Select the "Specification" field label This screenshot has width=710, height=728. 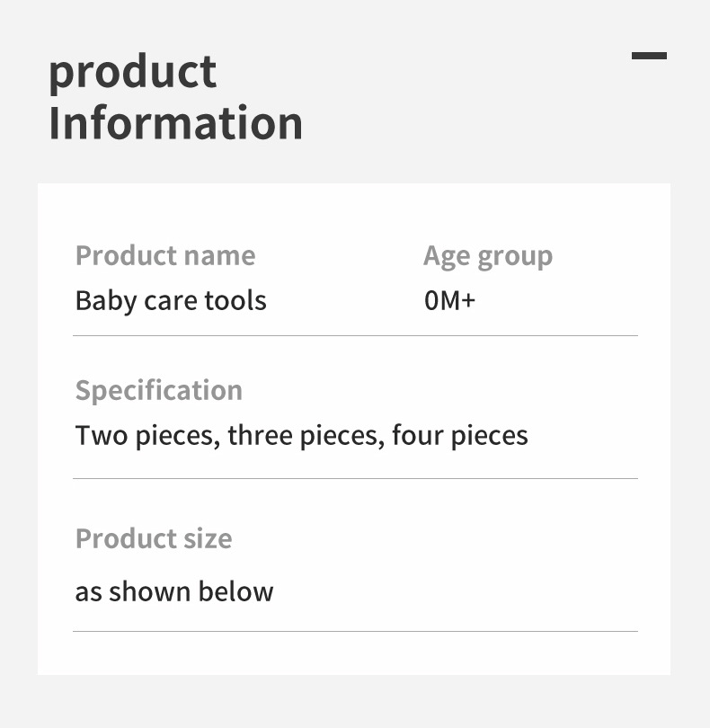point(159,391)
